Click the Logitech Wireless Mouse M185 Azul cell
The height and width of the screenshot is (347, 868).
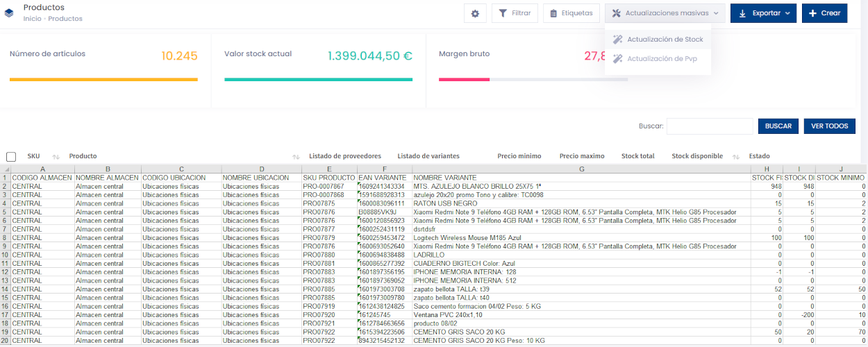(x=581, y=238)
